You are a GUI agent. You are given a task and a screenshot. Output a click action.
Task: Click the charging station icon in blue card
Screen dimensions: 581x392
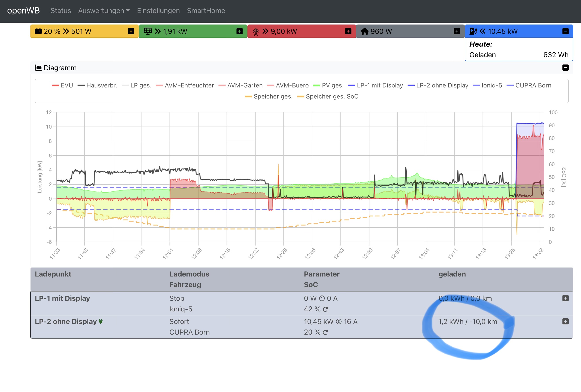pyautogui.click(x=473, y=31)
